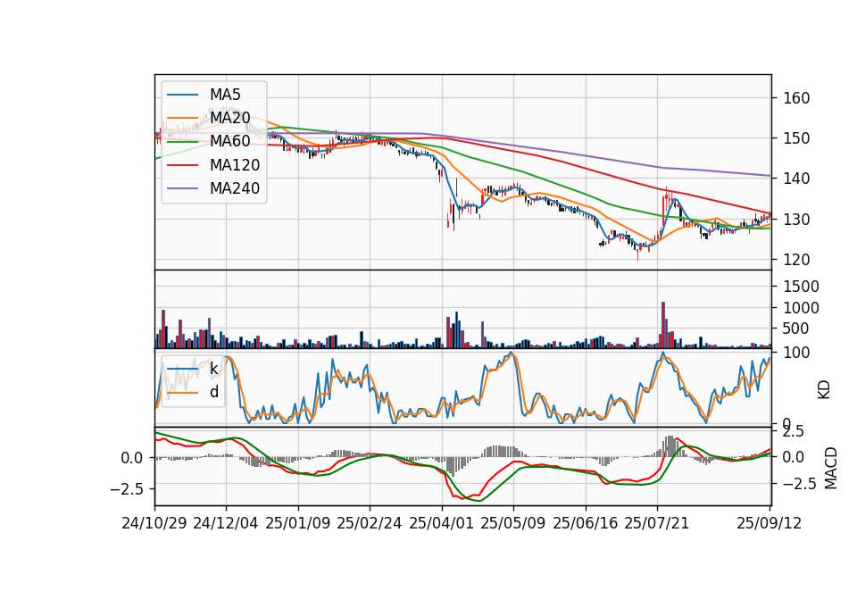857x616 pixels.
Task: Click the 25/04/01 date label
Action: [x=442, y=523]
